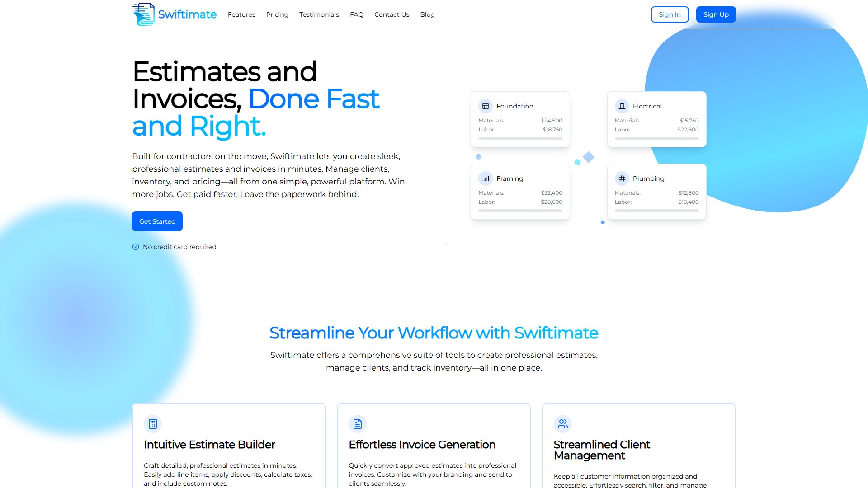
Task: Click the Electrical card title
Action: 647,106
